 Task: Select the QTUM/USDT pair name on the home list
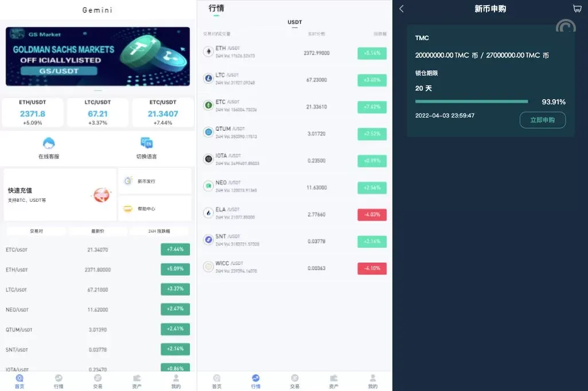click(19, 330)
